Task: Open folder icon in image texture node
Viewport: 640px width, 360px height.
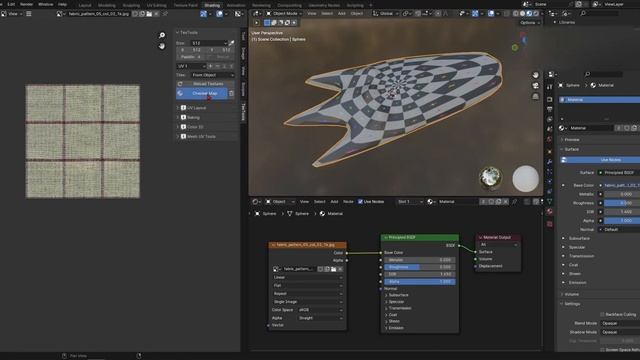Action: click(333, 269)
